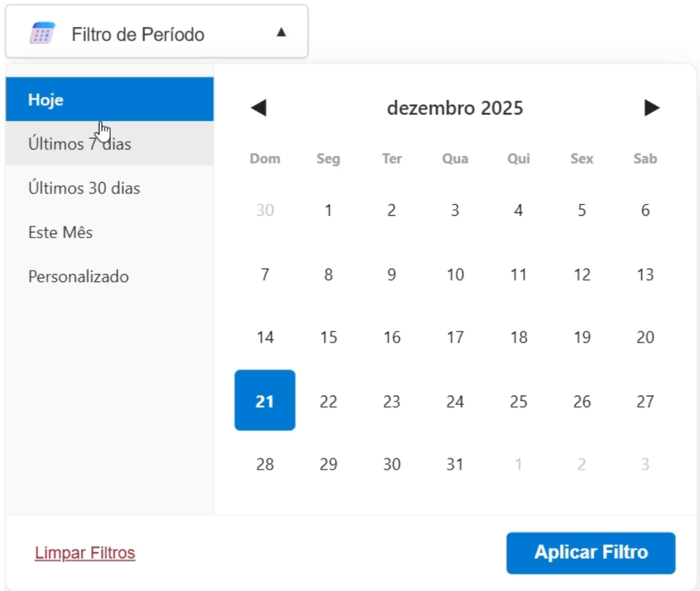Select day 31 in the calendar
The width and height of the screenshot is (700, 591).
pos(454,464)
